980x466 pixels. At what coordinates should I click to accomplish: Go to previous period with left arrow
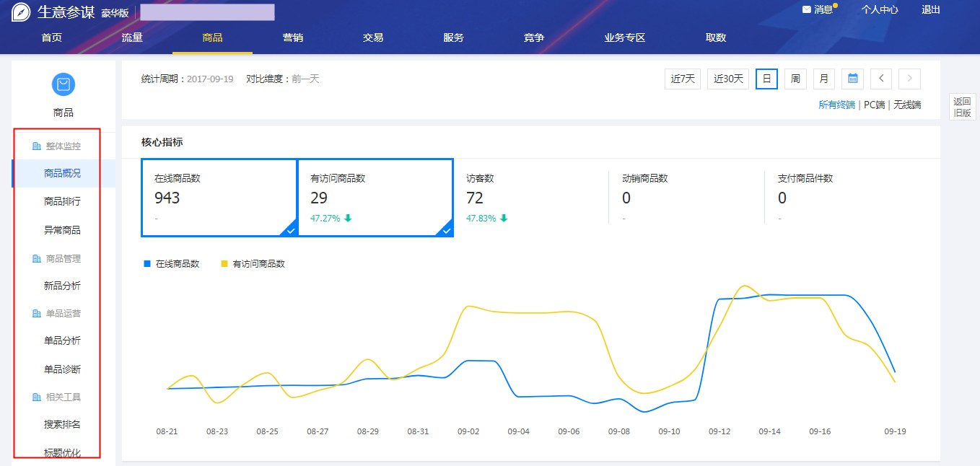click(x=881, y=79)
